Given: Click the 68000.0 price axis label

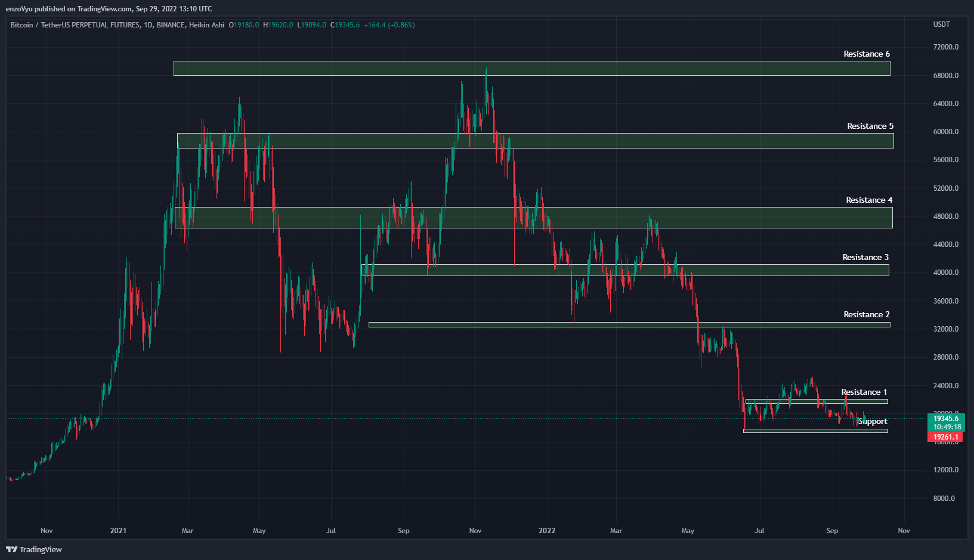Looking at the screenshot, I should pyautogui.click(x=946, y=76).
